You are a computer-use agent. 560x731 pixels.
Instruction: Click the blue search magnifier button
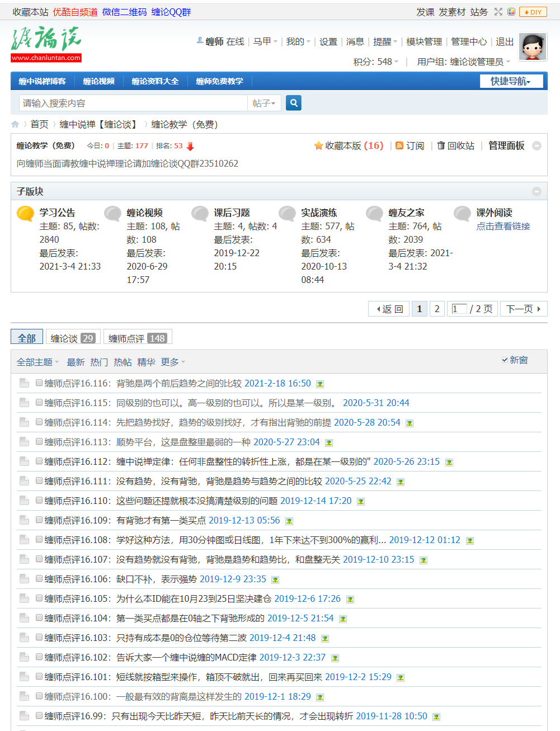pos(294,103)
